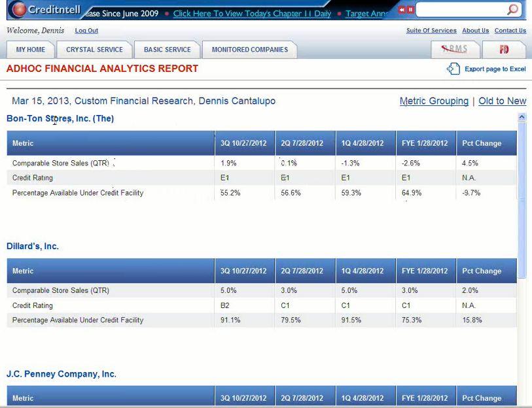Viewport: 532px width, 408px height.
Task: Click Bon-Ton's 3Q 10/27/2012 column header
Action: click(245, 143)
